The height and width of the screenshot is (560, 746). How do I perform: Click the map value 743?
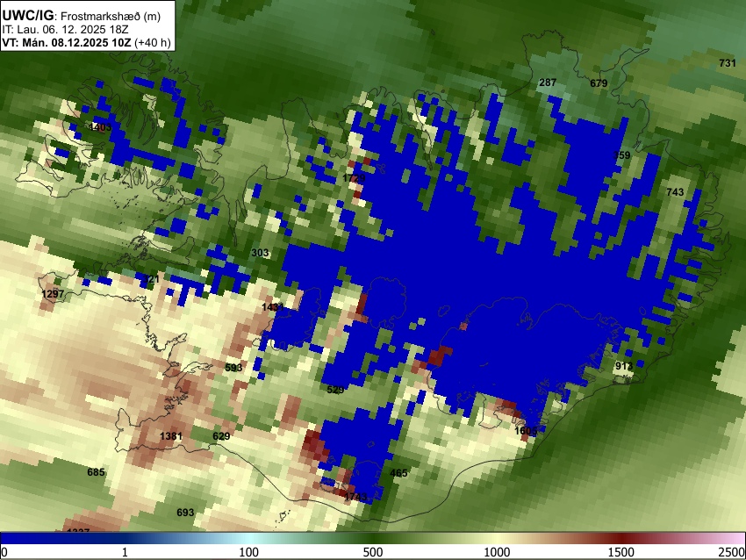675,191
